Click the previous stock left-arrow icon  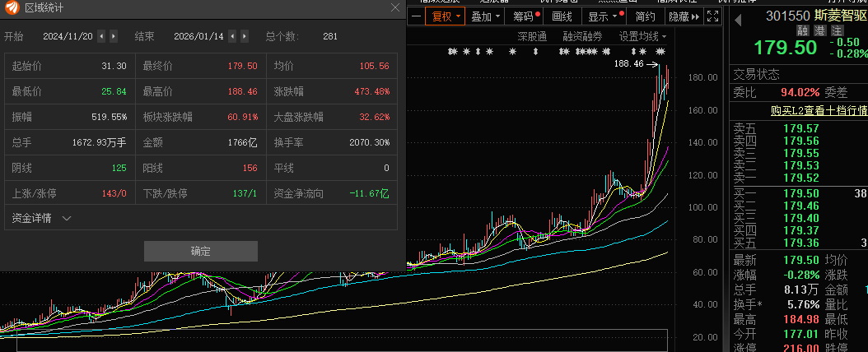(737, 16)
